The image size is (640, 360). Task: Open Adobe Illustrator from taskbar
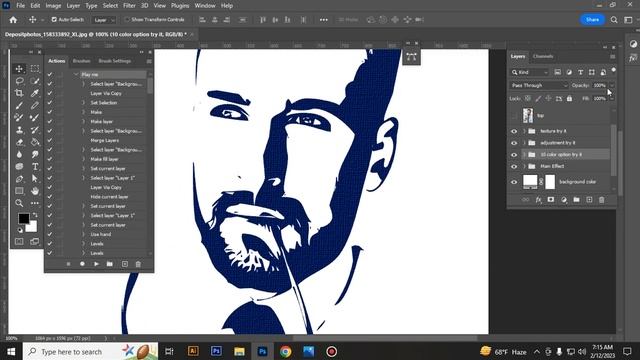[193, 351]
